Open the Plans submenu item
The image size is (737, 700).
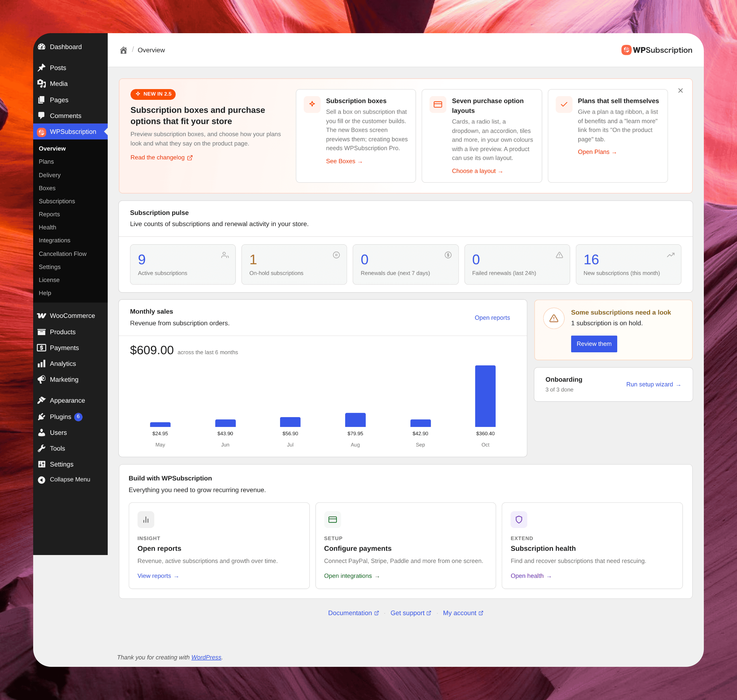[x=71, y=162]
